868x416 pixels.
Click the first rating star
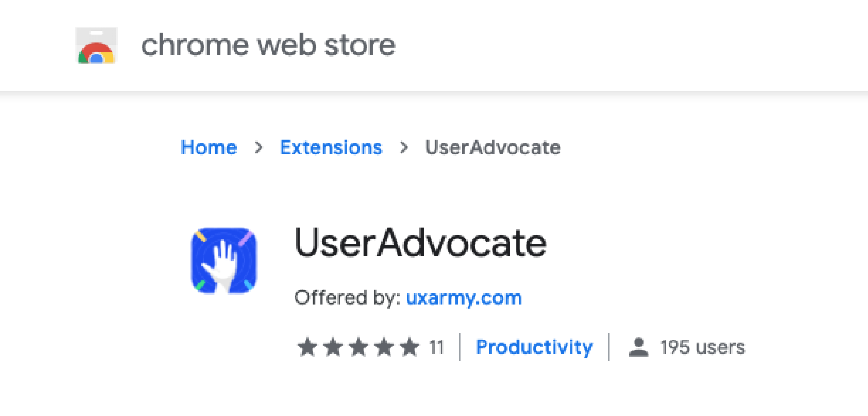point(307,347)
